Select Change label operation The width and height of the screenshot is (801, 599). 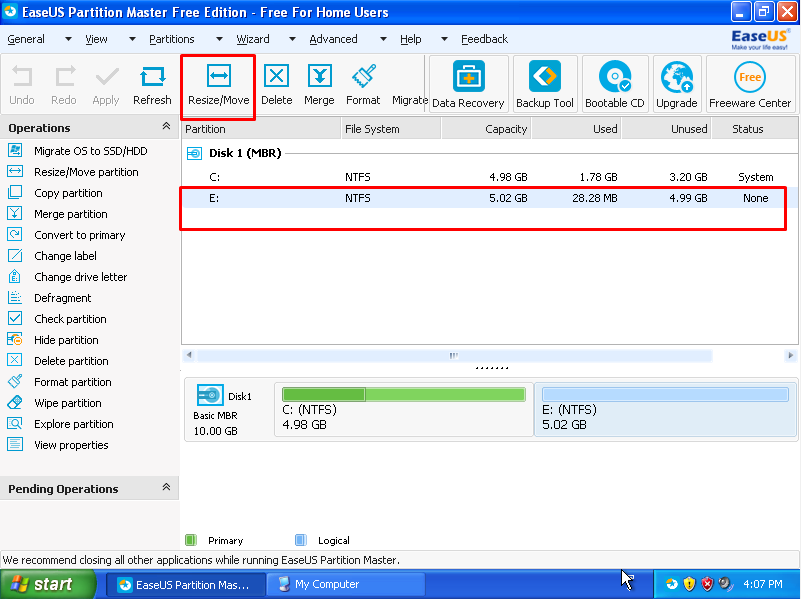click(x=65, y=255)
